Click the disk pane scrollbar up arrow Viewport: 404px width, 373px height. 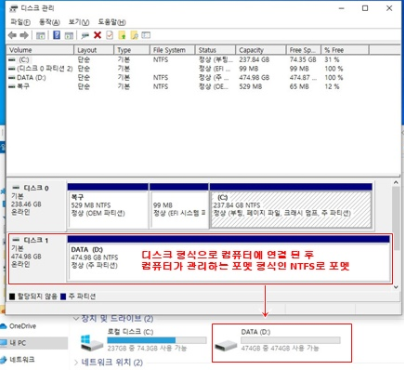tap(396, 183)
